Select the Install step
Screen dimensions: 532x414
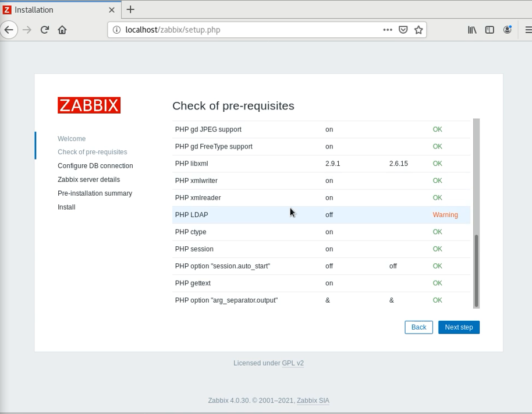point(66,207)
